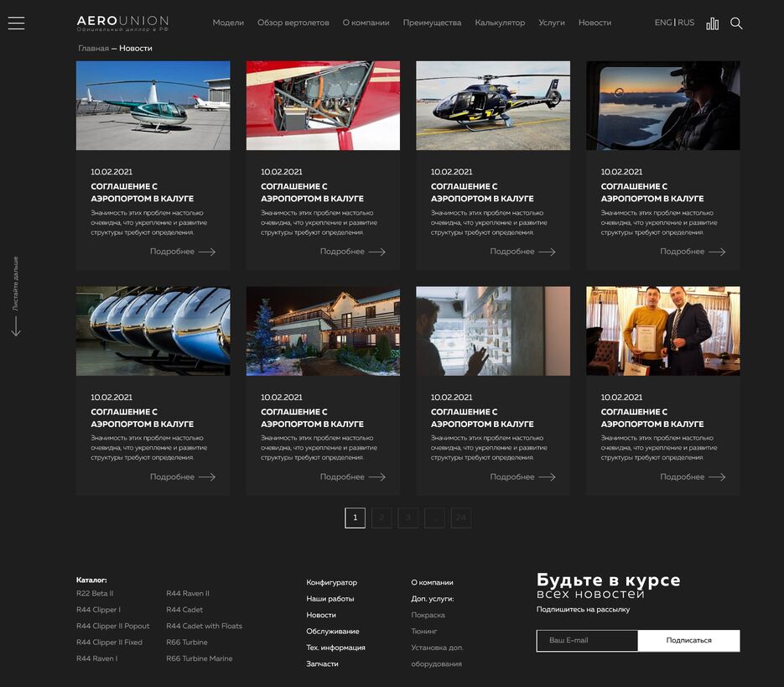The width and height of the screenshot is (784, 687).
Task: Click the Ваш E-mail input field
Action: click(587, 640)
